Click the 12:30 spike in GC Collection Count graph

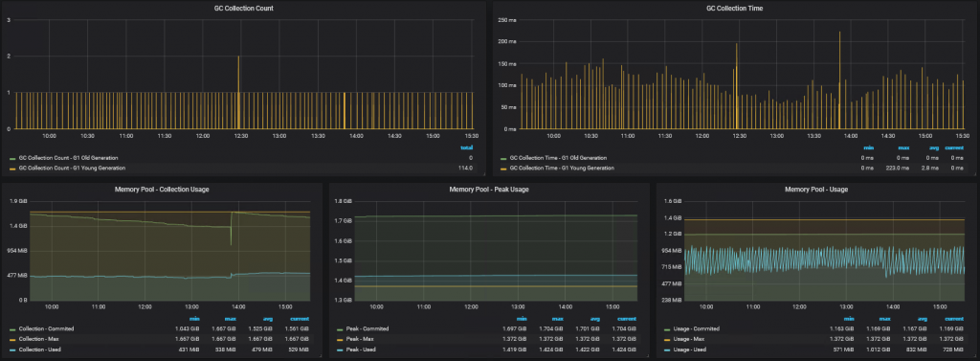point(238,92)
